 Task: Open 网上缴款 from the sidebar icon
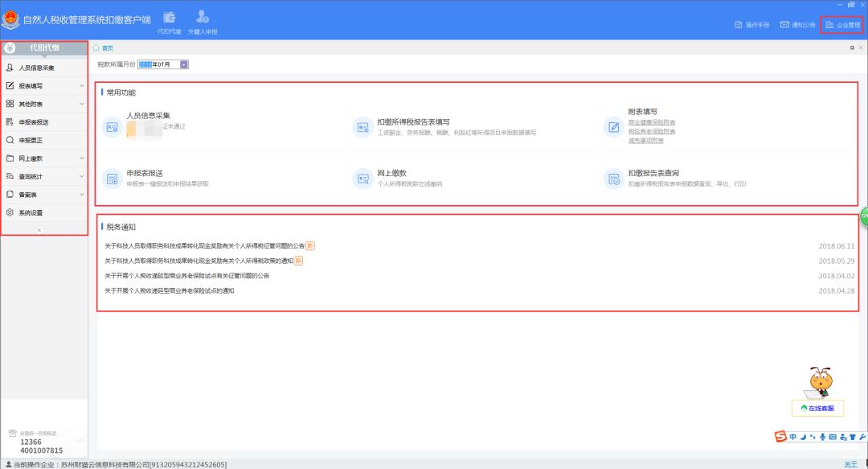tap(10, 158)
